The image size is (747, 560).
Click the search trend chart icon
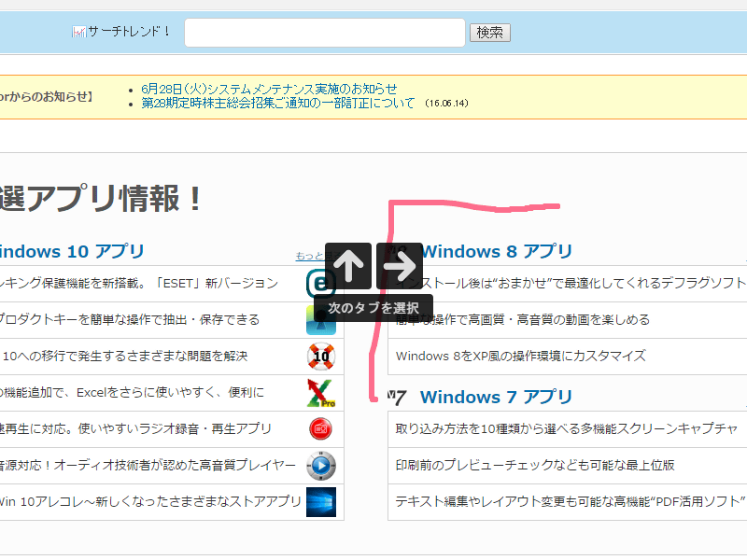tap(78, 32)
